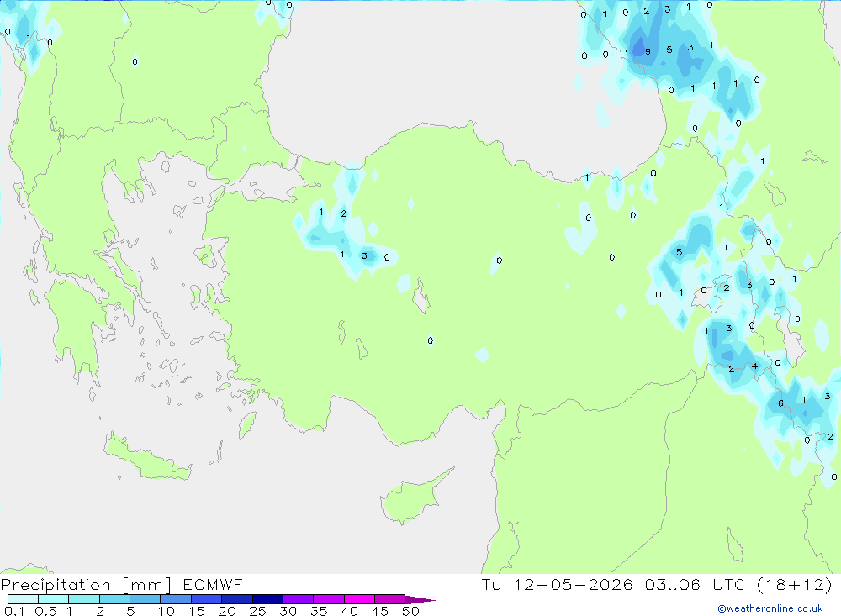Click the '25' legend scale label
Image resolution: width=841 pixels, height=616 pixels.
(257, 611)
